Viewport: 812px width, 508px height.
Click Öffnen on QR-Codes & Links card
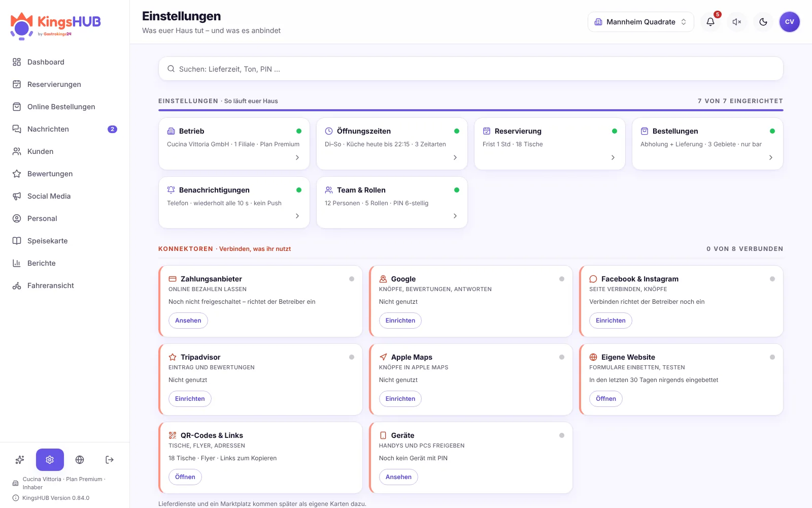click(185, 477)
